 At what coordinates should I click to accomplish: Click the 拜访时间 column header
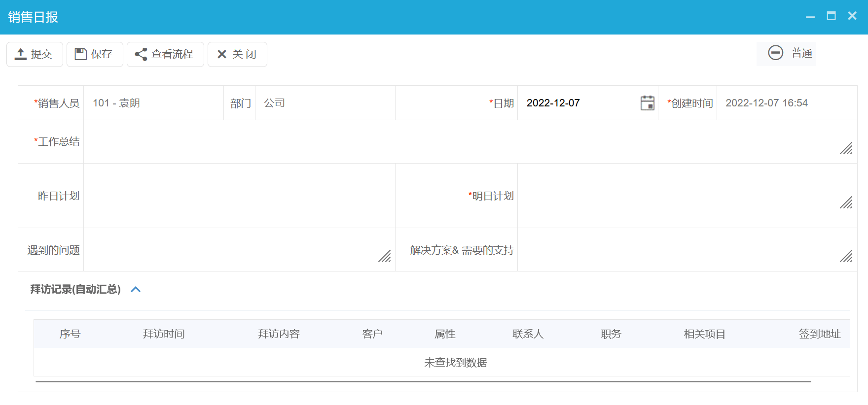(164, 334)
